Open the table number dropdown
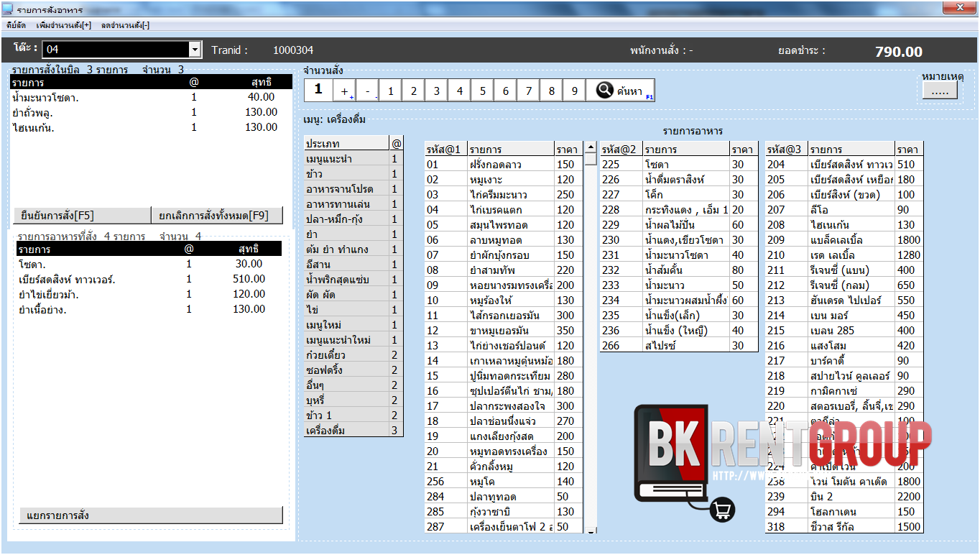Image resolution: width=980 pixels, height=555 pixels. tap(195, 49)
